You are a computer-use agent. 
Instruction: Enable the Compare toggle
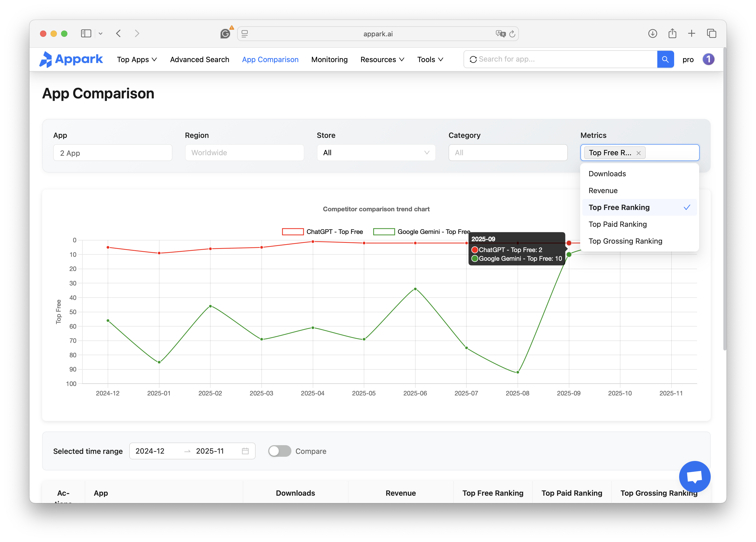(279, 451)
